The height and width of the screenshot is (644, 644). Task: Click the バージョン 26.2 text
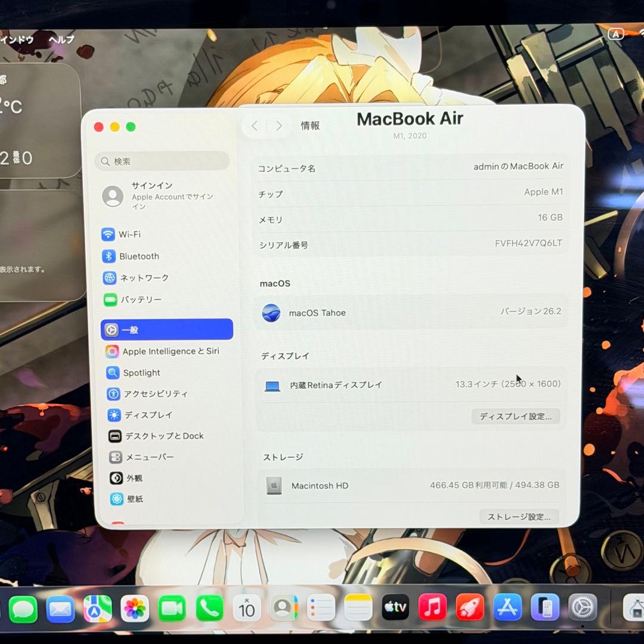[x=531, y=311]
